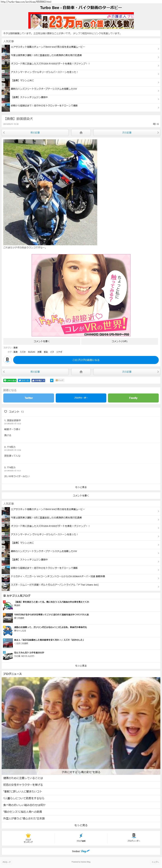This screenshot has width=162, height=868.
Task: Subscribe via the ブログリーダー button
Action: tap(81, 398)
